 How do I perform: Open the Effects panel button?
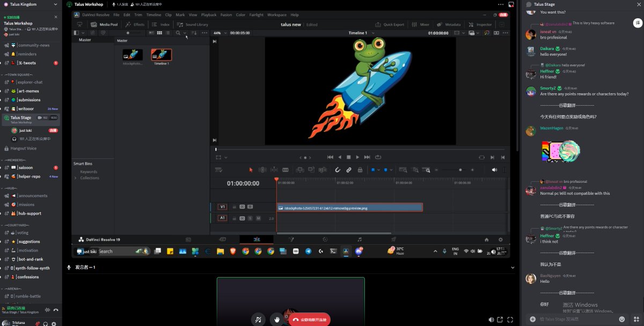[x=135, y=24]
